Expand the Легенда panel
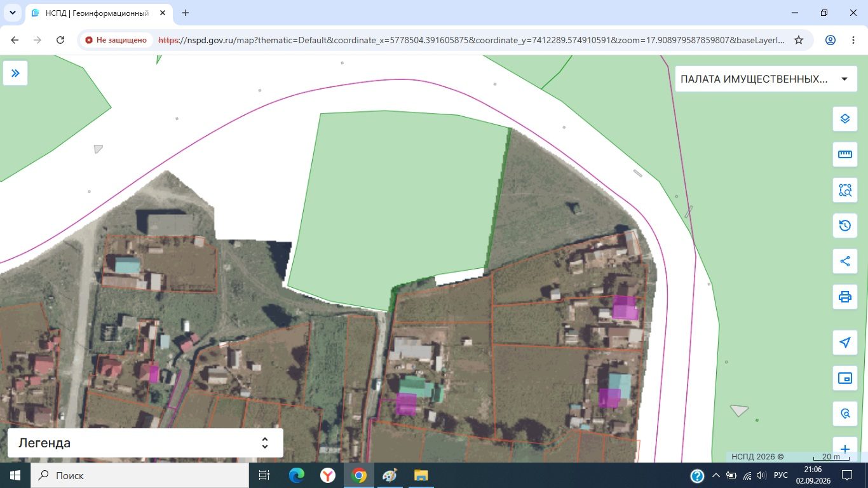This screenshot has height=488, width=868. [146, 443]
